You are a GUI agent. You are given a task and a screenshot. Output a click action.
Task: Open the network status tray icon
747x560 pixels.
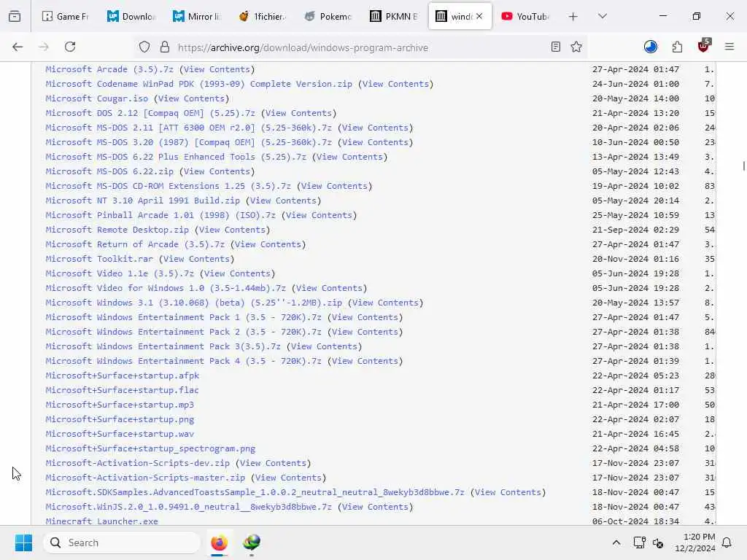[639, 542]
